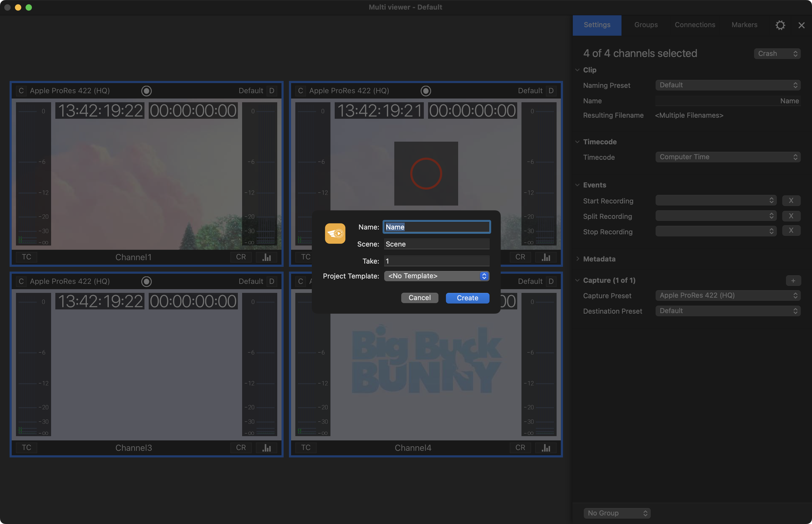Clear the Stop Recording event with X
The height and width of the screenshot is (524, 812).
click(791, 230)
